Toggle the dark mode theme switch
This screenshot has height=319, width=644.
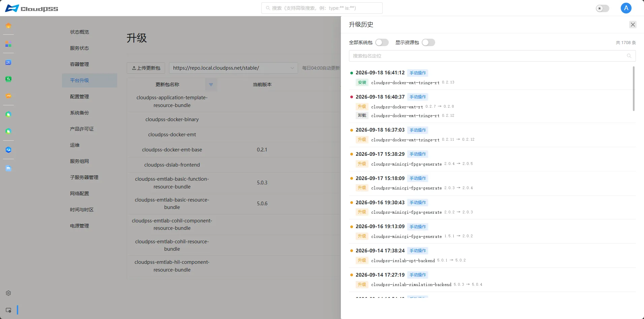[603, 8]
